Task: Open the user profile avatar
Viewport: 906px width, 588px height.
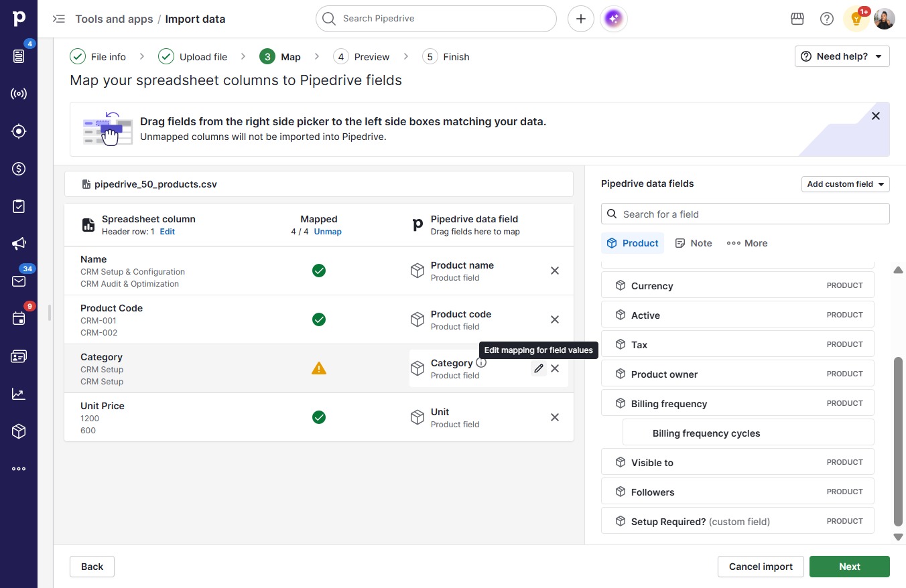Action: tap(885, 19)
